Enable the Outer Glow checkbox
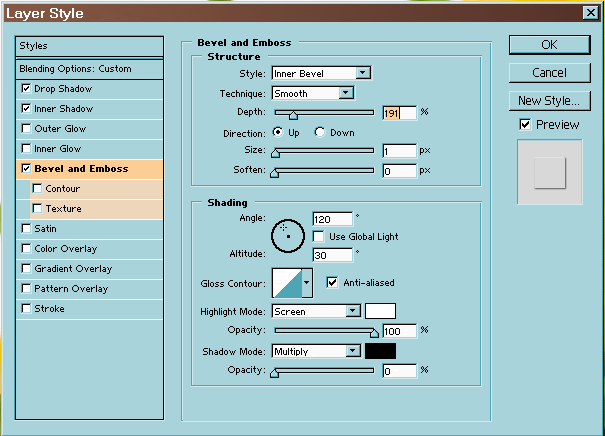This screenshot has width=605, height=436. click(x=26, y=129)
